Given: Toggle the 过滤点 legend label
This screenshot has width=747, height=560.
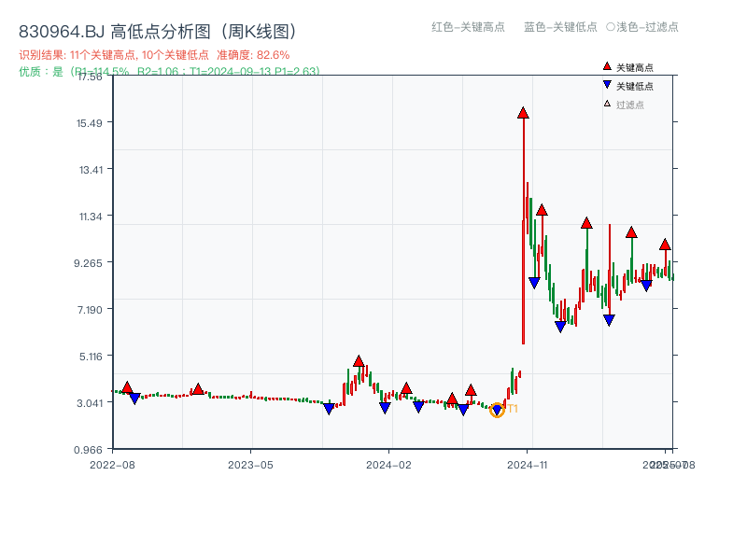Looking at the screenshot, I should [629, 105].
